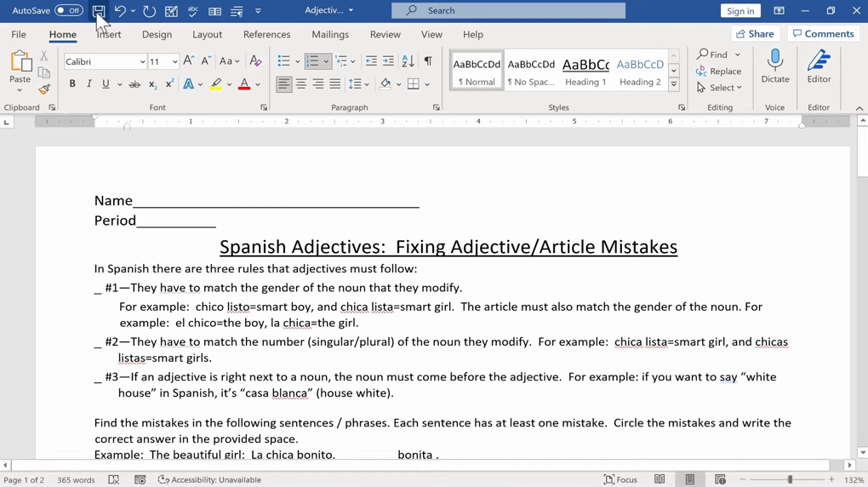Open the References tab
The width and height of the screenshot is (868, 487).
point(266,35)
